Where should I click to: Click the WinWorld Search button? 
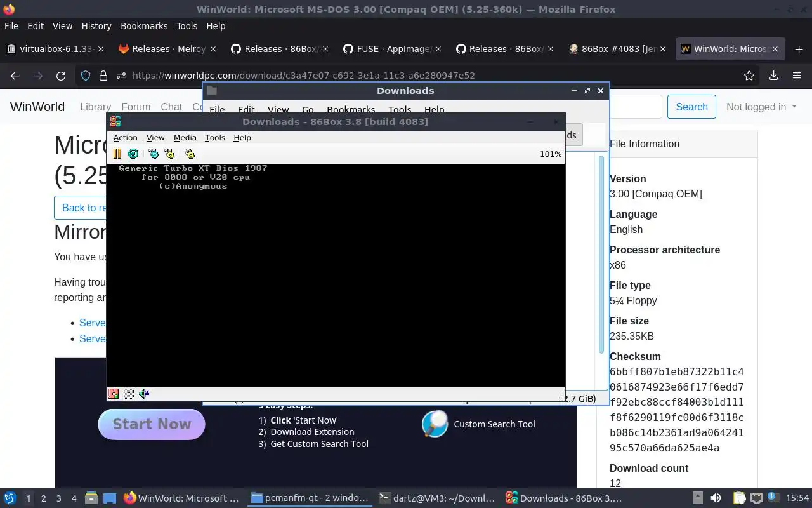(x=691, y=107)
